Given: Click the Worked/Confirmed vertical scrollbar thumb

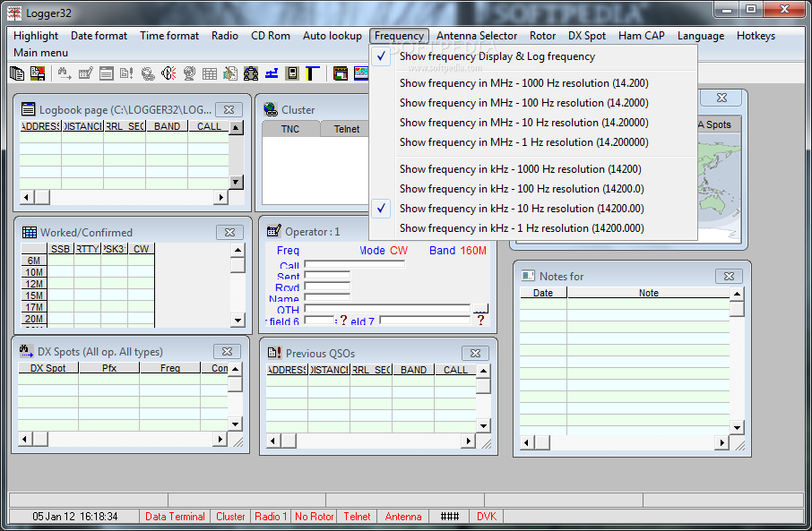Looking at the screenshot, I should tap(238, 265).
